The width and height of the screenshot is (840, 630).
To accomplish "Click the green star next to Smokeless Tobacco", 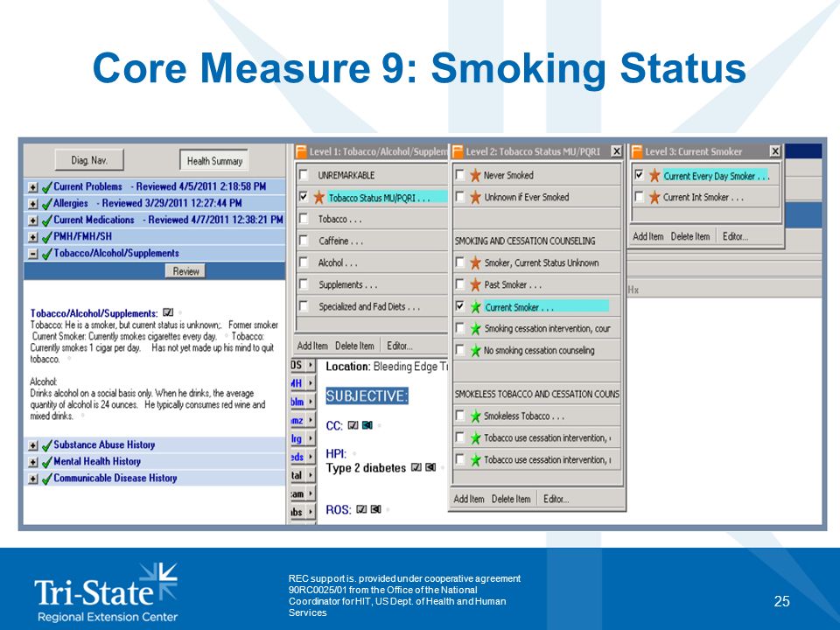I will (x=475, y=416).
